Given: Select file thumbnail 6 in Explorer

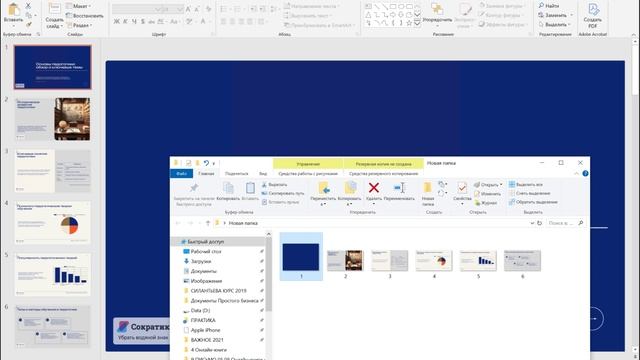Looking at the screenshot, I should pyautogui.click(x=522, y=260).
